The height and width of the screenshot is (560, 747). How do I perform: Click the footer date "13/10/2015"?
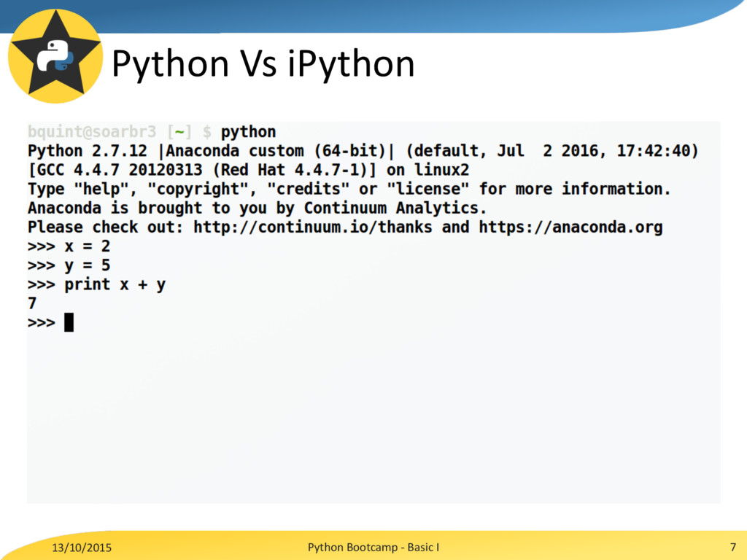(x=82, y=548)
